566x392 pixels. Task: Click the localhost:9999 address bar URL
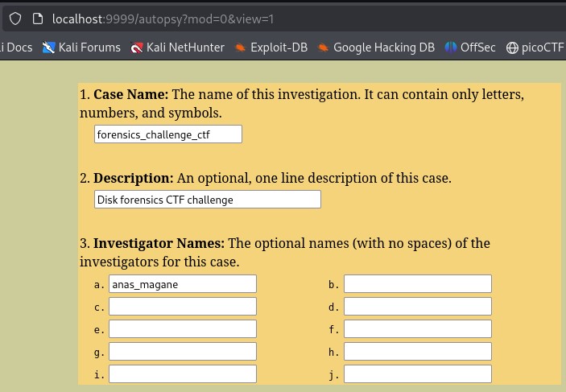pyautogui.click(x=163, y=19)
